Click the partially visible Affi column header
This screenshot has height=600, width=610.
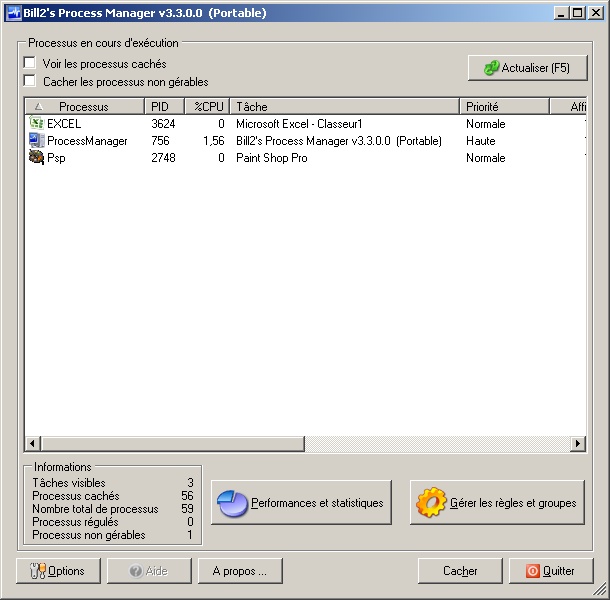pyautogui.click(x=568, y=107)
